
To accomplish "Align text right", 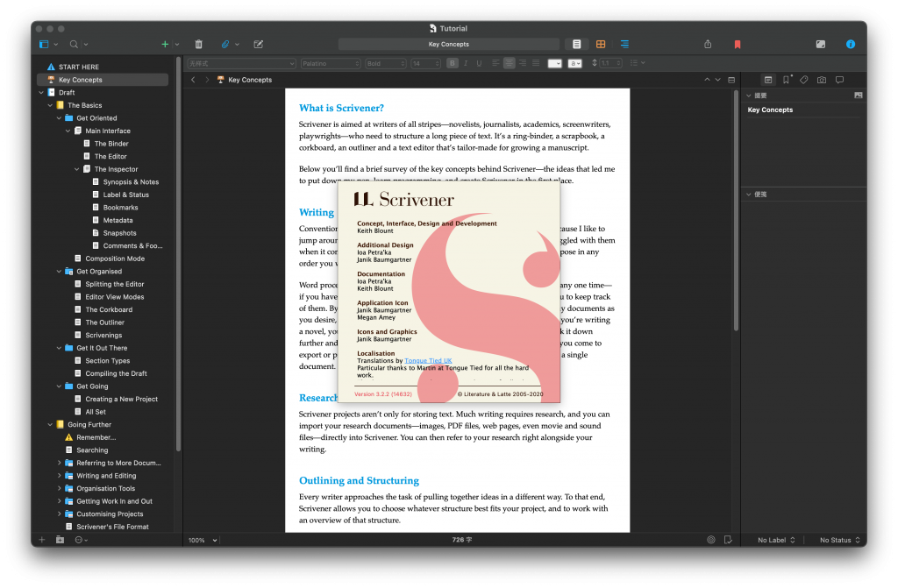I will pos(523,64).
